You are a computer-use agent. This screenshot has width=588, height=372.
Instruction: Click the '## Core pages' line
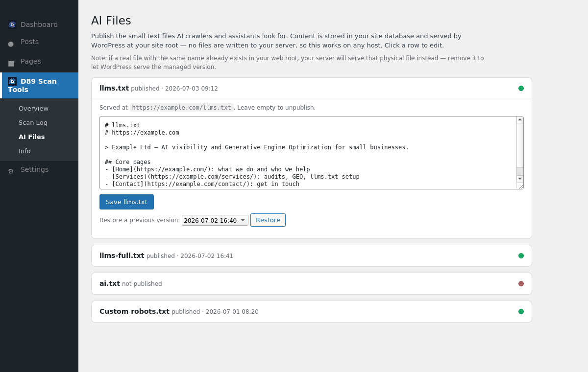point(128,162)
